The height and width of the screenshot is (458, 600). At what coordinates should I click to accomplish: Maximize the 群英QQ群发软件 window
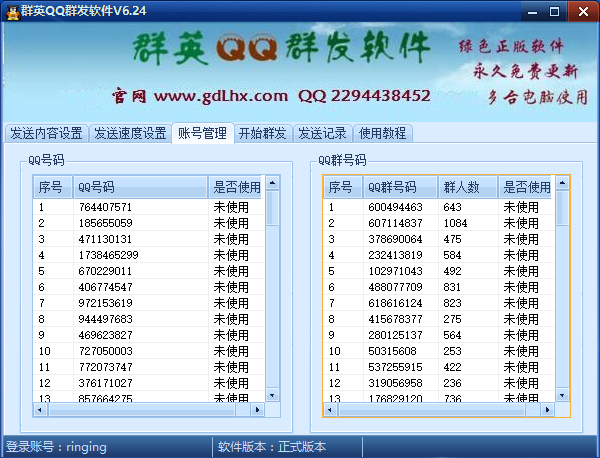point(554,11)
